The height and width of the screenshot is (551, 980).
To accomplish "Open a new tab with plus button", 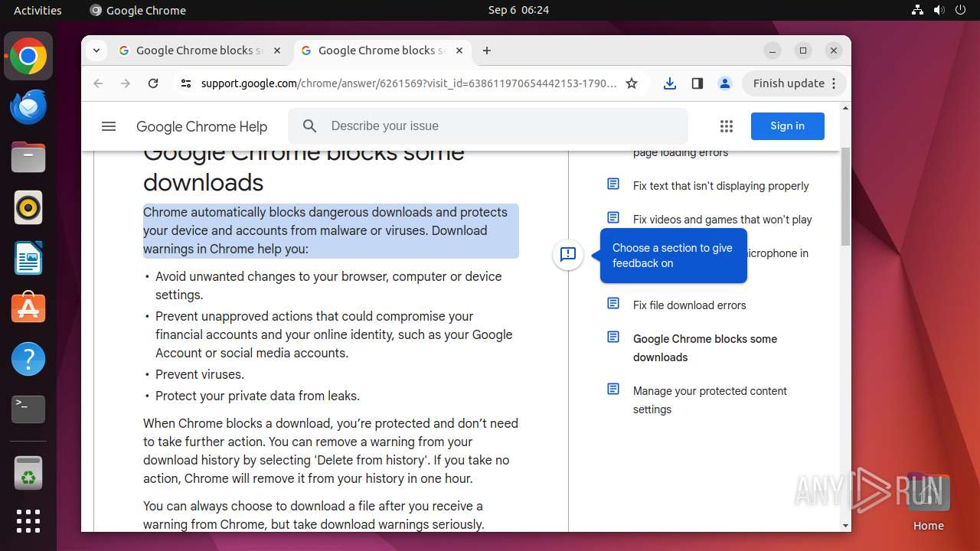I will 487,51.
